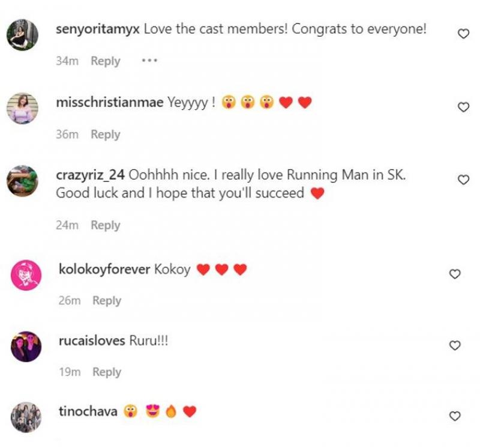Screen dimensions: 480x448
Task: Tap heart icon on rucaisloves' comment
Action: (x=455, y=345)
